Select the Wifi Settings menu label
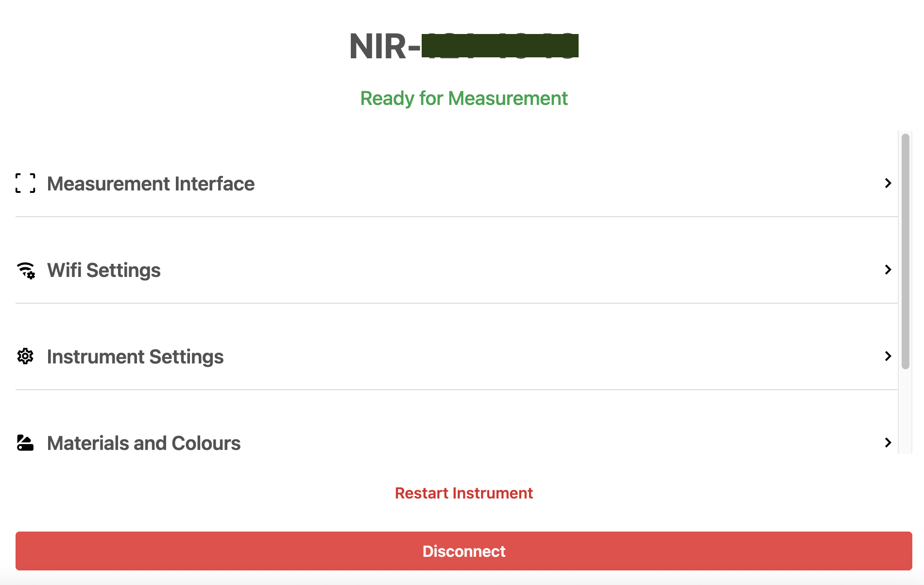 [x=103, y=271]
